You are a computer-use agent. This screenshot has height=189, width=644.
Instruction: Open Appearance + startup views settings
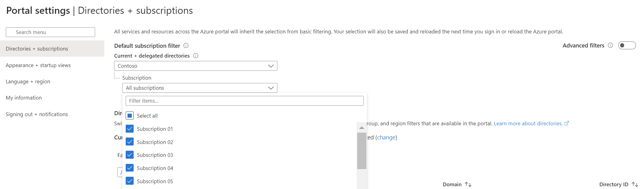38,65
